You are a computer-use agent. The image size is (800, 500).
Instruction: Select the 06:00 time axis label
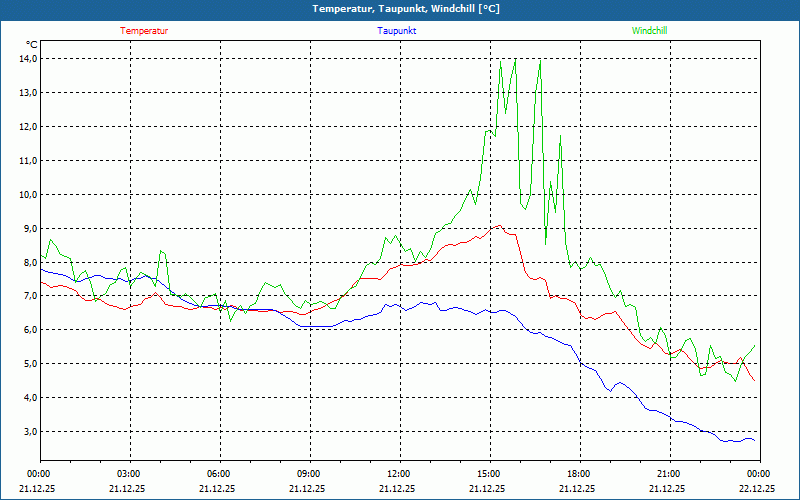point(218,474)
